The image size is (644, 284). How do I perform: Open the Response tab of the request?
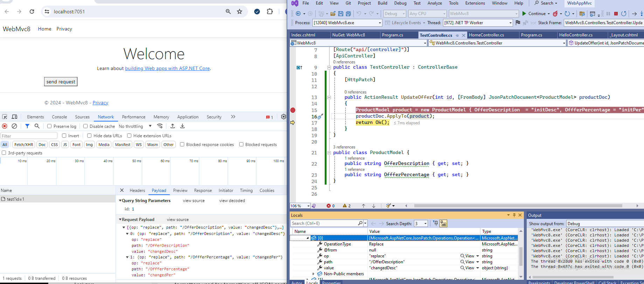203,191
